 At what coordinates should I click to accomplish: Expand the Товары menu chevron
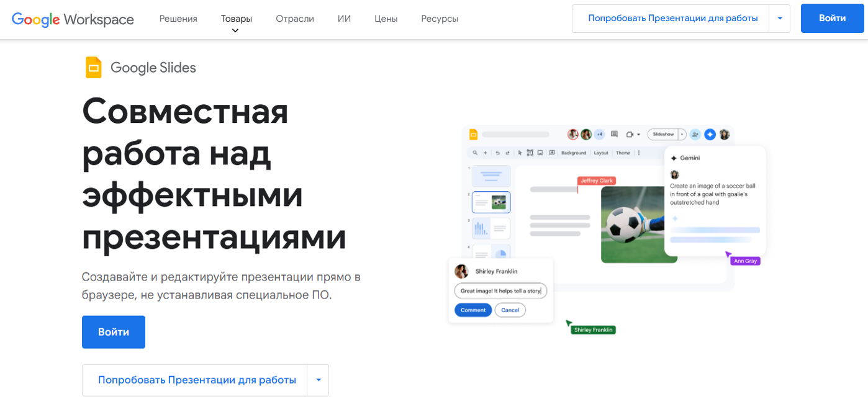(x=235, y=30)
